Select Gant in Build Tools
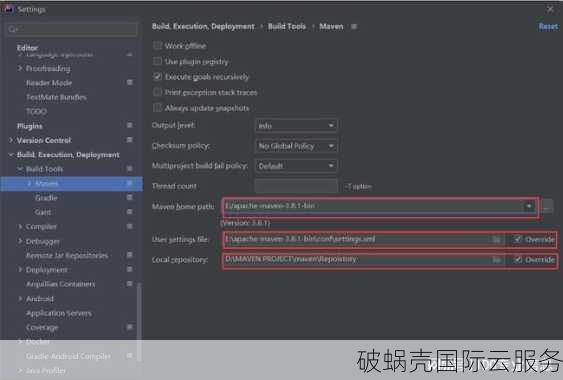Screen dimensions: 563x380 (x=43, y=212)
